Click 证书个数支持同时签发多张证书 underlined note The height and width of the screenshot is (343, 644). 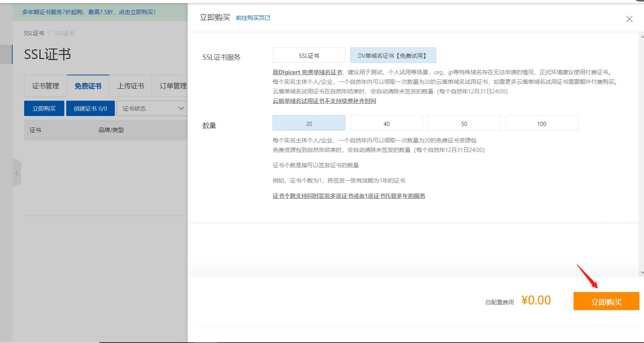[x=349, y=196]
